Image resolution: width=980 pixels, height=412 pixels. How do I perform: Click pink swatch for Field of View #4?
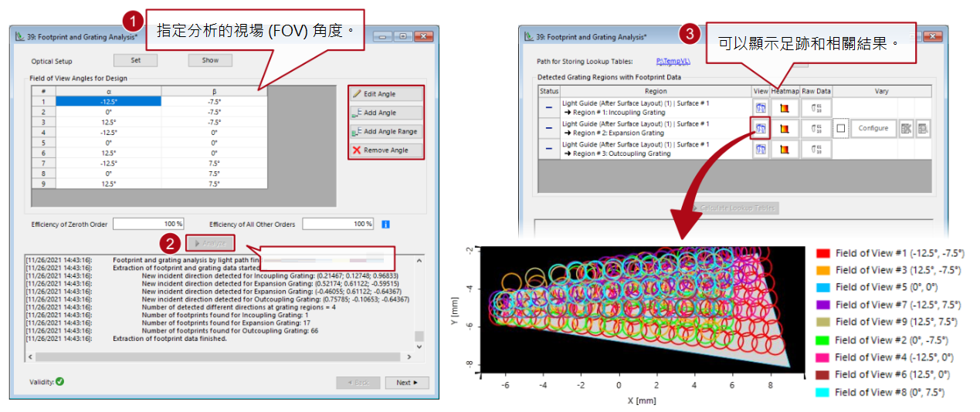[822, 357]
